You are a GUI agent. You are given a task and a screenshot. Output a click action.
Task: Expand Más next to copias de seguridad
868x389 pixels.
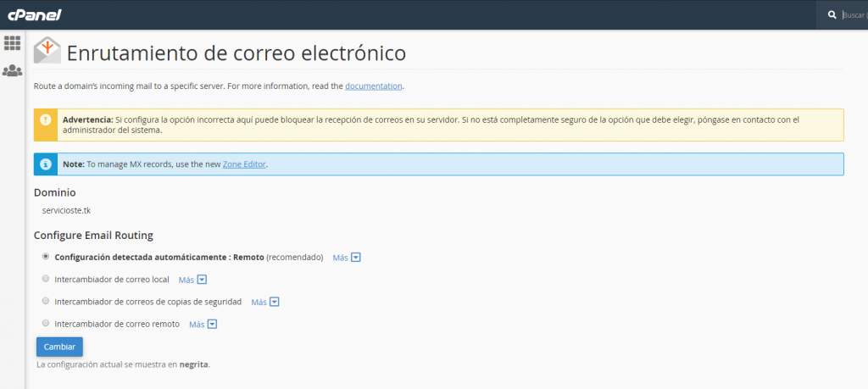(265, 302)
